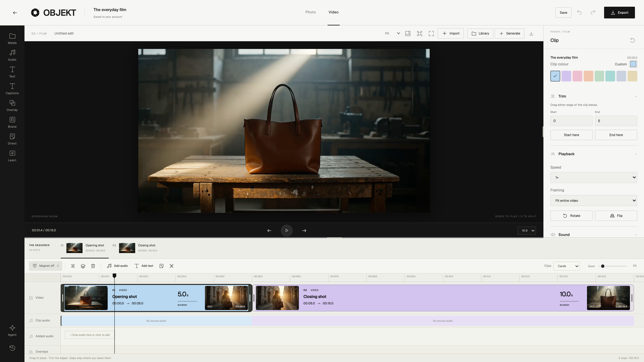Click the Export button
The height and width of the screenshot is (362, 644).
[x=619, y=13]
